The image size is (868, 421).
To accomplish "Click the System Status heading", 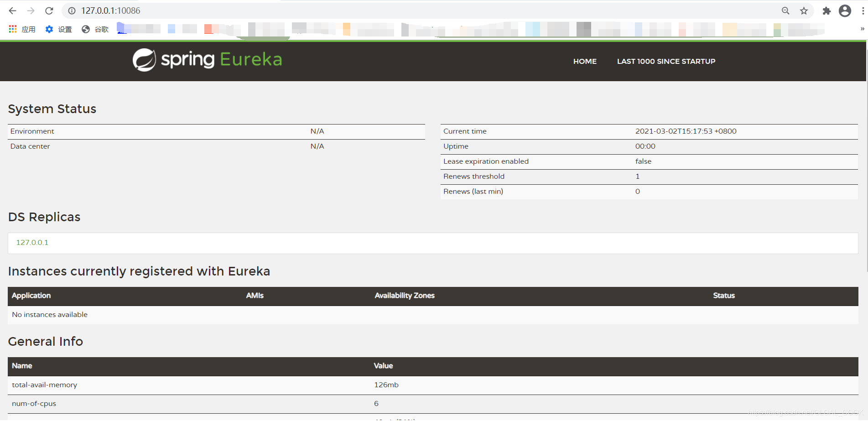I will [52, 109].
